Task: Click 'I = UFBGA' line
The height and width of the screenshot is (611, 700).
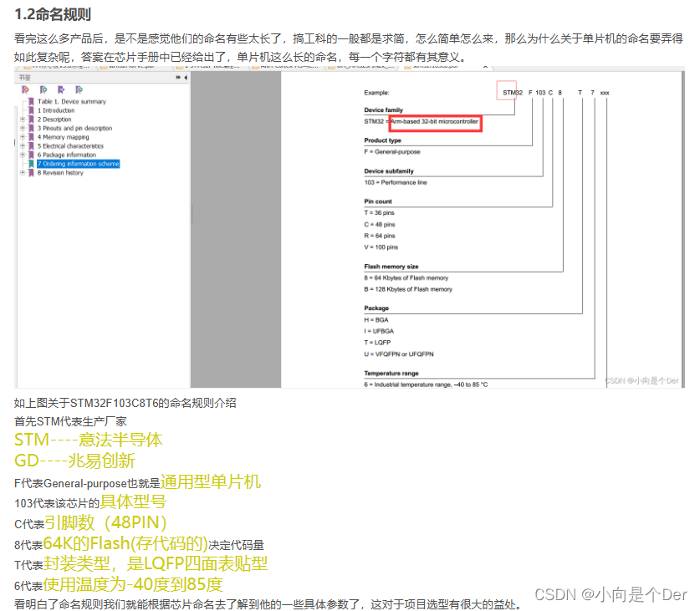Action: (x=379, y=331)
